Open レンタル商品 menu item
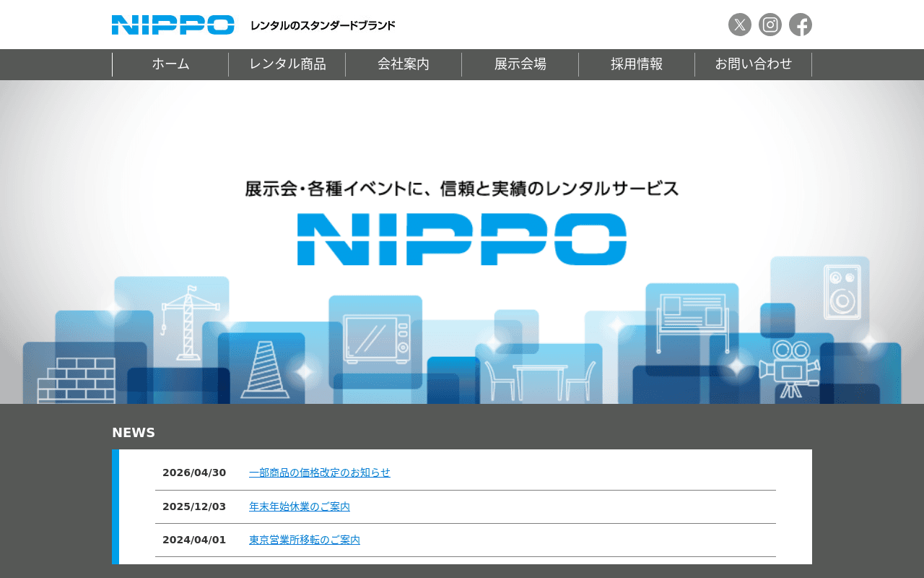Image resolution: width=924 pixels, height=578 pixels. click(287, 64)
